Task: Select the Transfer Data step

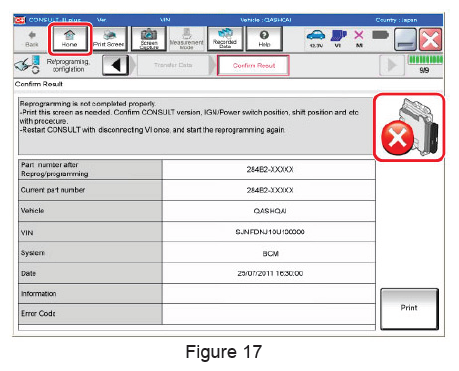Action: coord(173,65)
